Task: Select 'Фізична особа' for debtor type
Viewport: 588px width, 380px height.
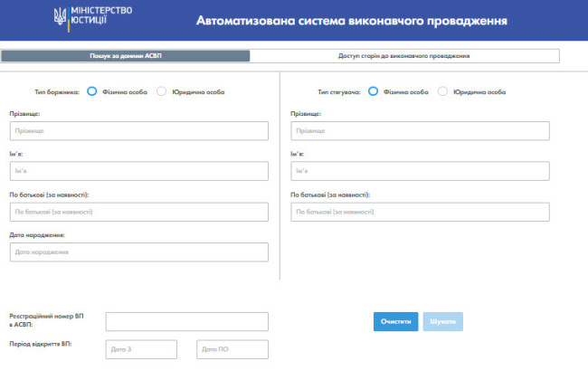Action: coord(92,91)
